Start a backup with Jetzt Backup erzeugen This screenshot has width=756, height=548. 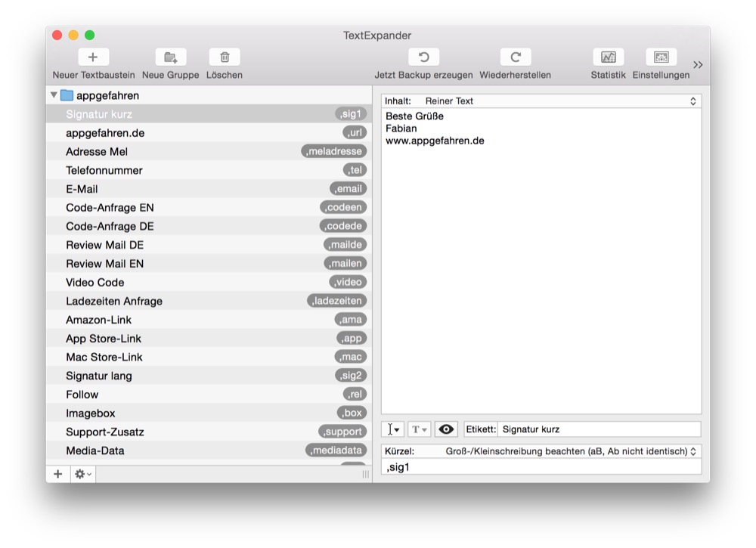pos(423,57)
